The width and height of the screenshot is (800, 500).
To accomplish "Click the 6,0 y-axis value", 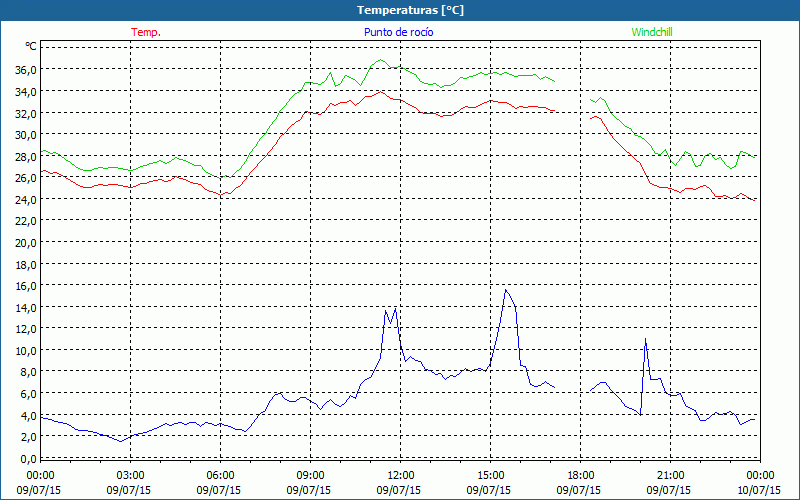I will click(x=28, y=394).
